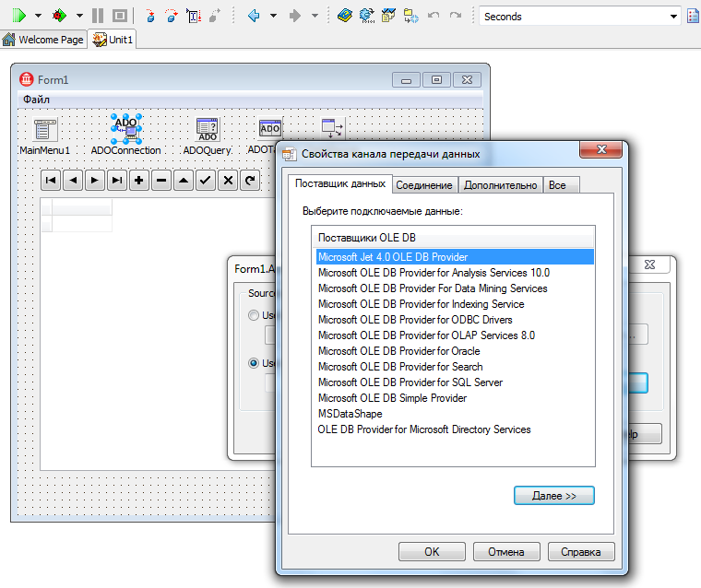Click the Next record navigator button
Image resolution: width=701 pixels, height=588 pixels.
point(95,181)
